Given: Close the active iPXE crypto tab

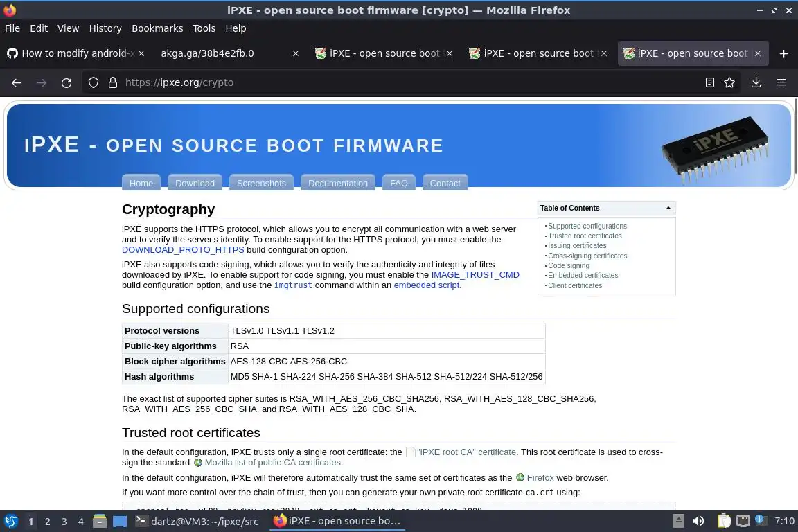Looking at the screenshot, I should point(758,53).
